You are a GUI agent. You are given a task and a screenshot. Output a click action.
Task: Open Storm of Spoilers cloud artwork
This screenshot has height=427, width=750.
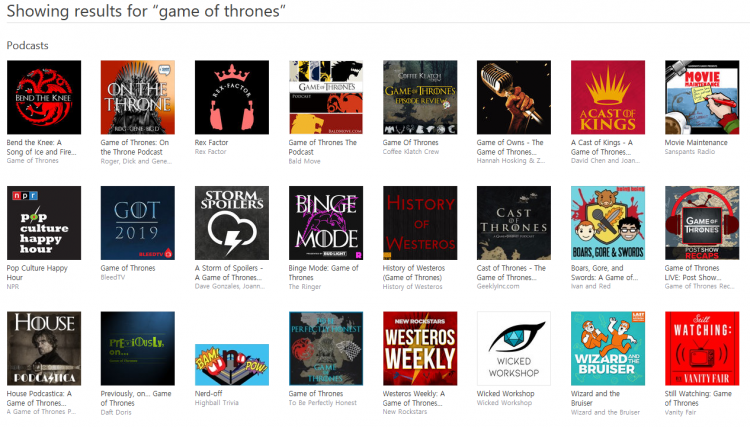(x=232, y=223)
